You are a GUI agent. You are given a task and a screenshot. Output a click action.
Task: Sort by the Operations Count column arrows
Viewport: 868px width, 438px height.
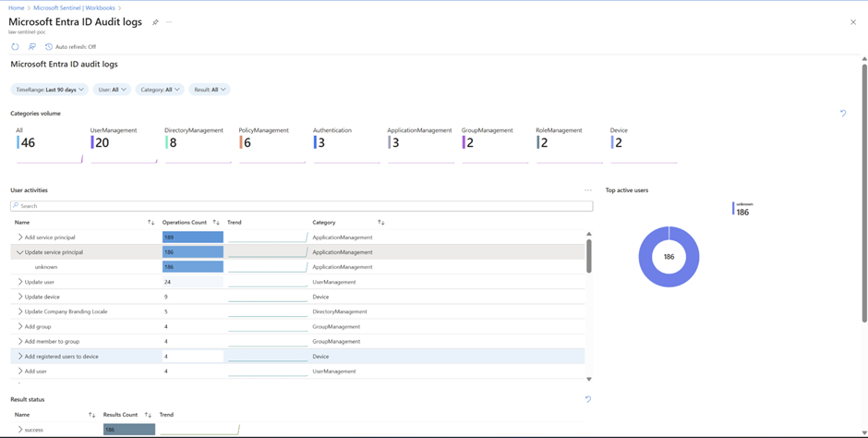(216, 223)
